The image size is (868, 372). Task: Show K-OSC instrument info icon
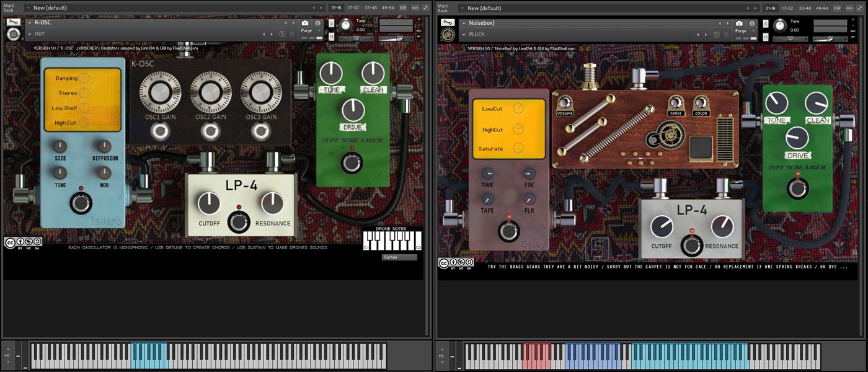pos(318,23)
